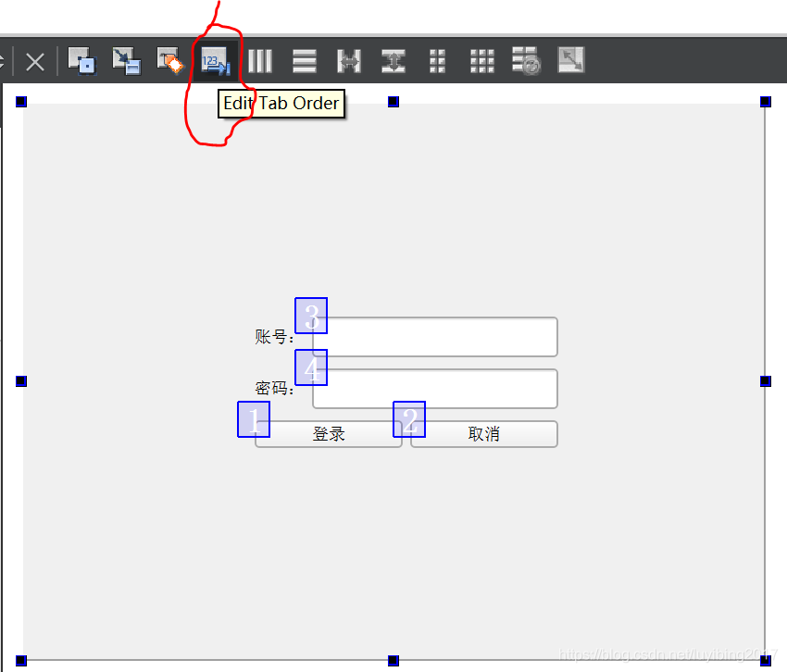Click the Break Layout icon

pos(526,61)
